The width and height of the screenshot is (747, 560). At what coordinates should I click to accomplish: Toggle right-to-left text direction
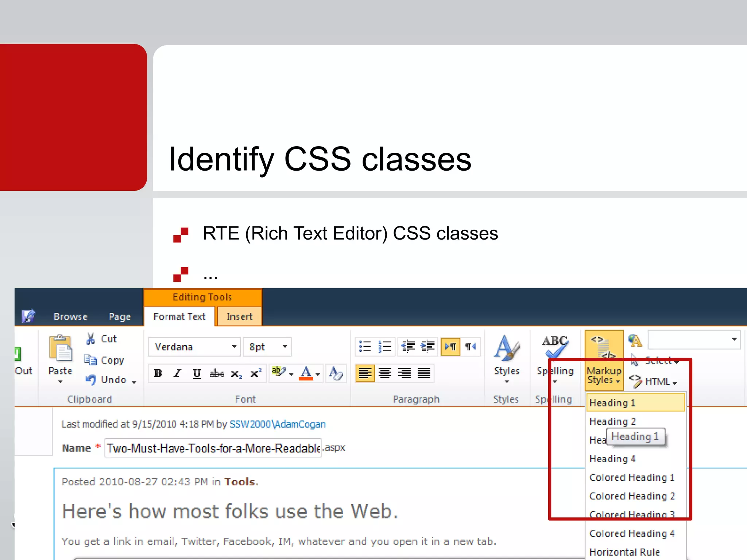pos(470,346)
